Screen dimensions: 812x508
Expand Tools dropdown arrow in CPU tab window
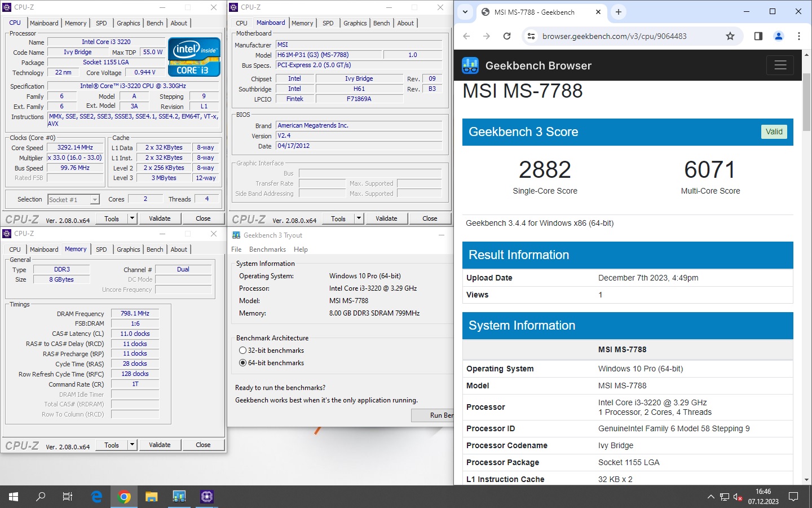(133, 218)
